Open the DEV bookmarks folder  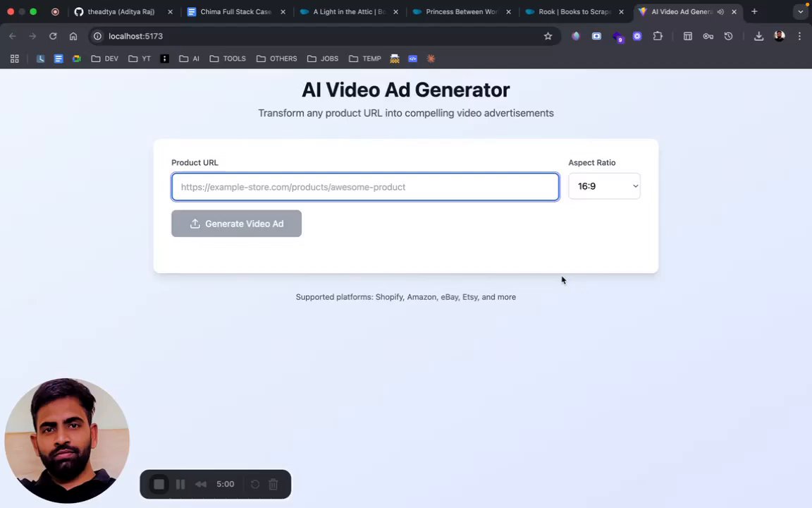(104, 59)
